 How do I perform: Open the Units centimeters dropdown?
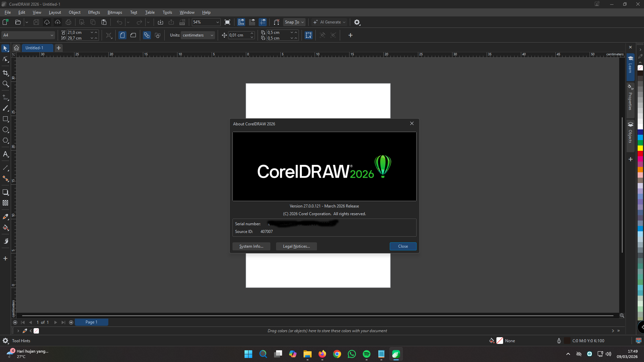click(198, 35)
